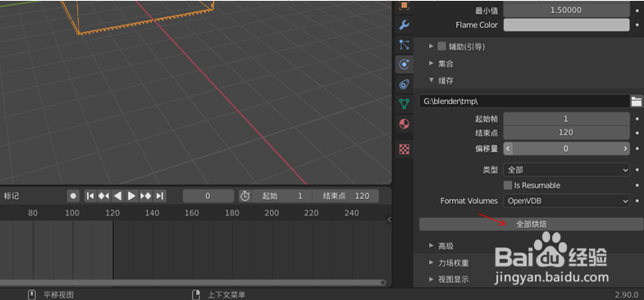Jump to the next keyframe

146,196
